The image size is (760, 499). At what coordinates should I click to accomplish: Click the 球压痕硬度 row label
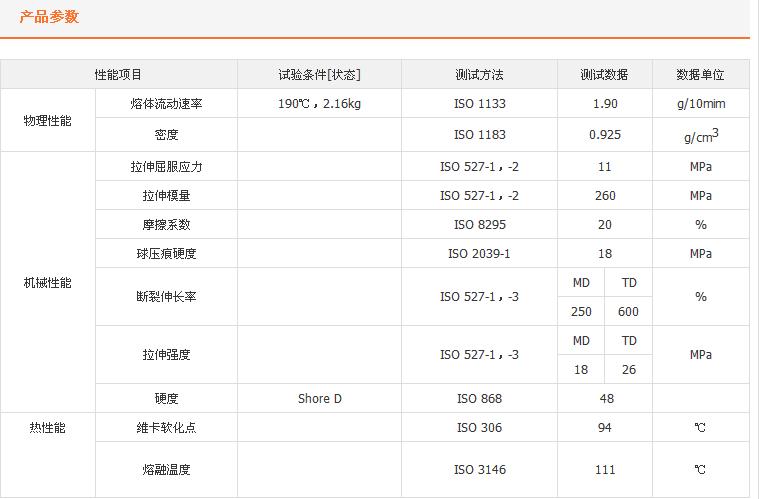[167, 254]
